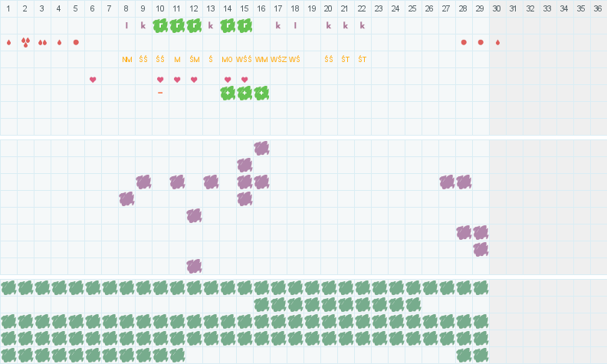
Task: Click the single red drop on day 30
Action: click(x=497, y=42)
